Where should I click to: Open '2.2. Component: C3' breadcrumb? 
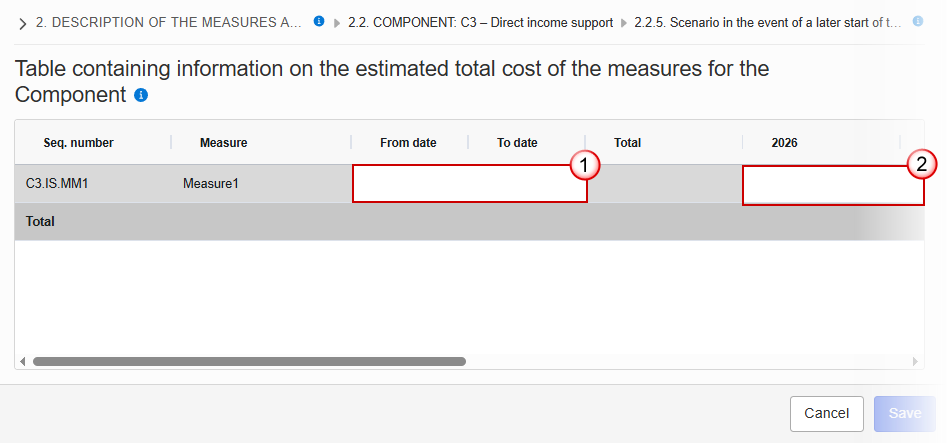point(480,22)
